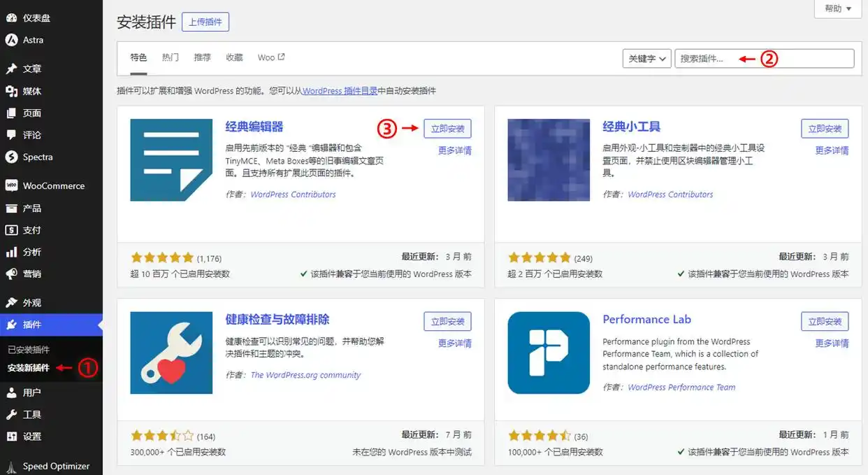Install the 经典编辑器 plugin via 立即安装
Image resolution: width=868 pixels, height=475 pixels.
(x=447, y=129)
